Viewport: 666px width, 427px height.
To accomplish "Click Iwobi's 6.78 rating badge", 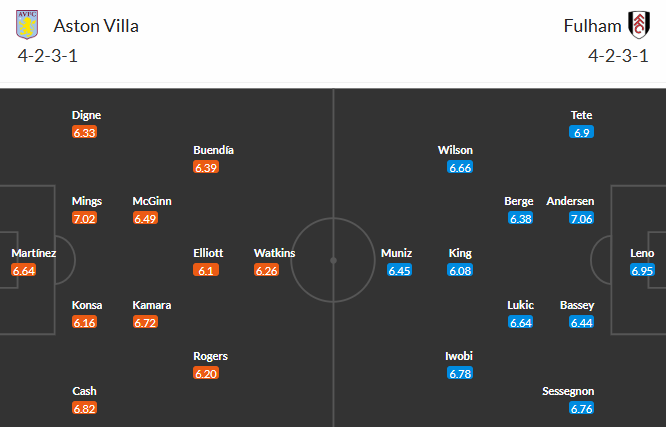I will click(x=460, y=373).
